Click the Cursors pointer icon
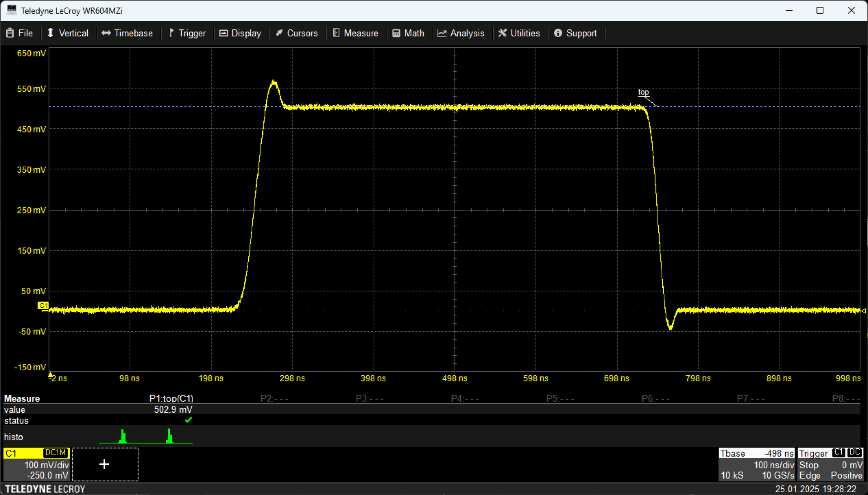Viewport: 868px width, 495px height. point(279,33)
